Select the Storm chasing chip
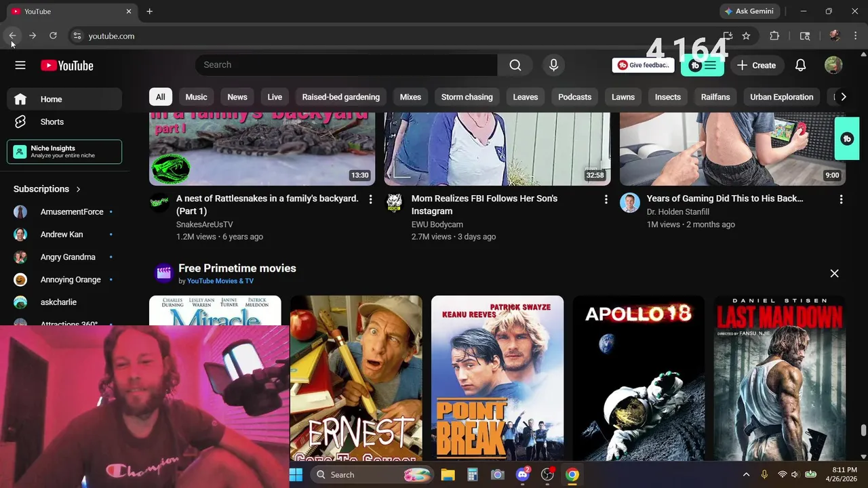 pyautogui.click(x=467, y=97)
